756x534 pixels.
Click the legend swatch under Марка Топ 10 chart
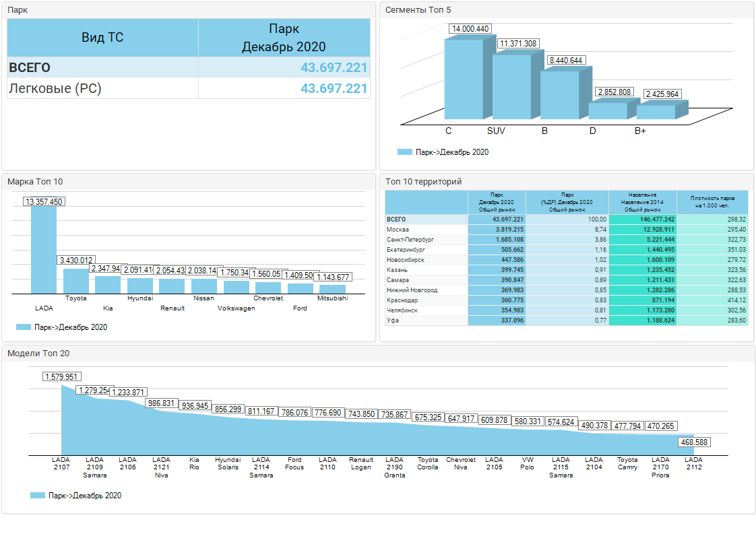(x=24, y=327)
